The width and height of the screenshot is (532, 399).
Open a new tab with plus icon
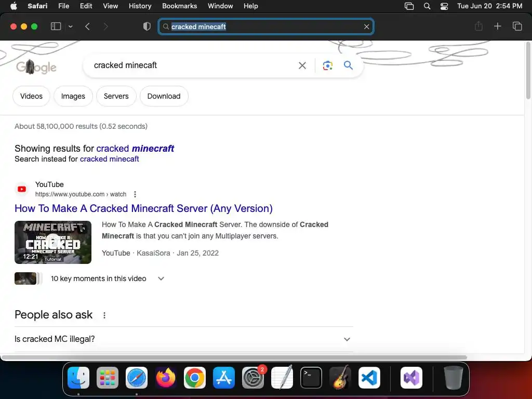pos(497,26)
